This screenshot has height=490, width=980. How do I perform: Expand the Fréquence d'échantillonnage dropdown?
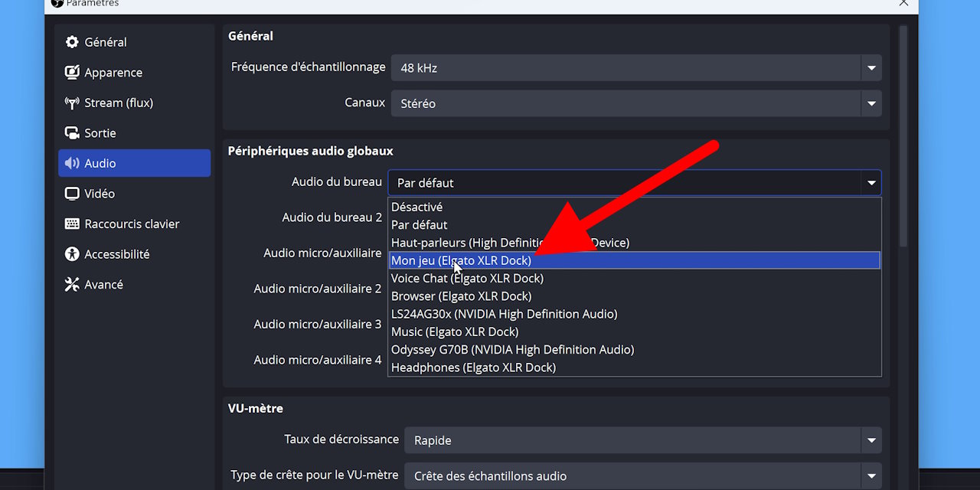tap(871, 68)
